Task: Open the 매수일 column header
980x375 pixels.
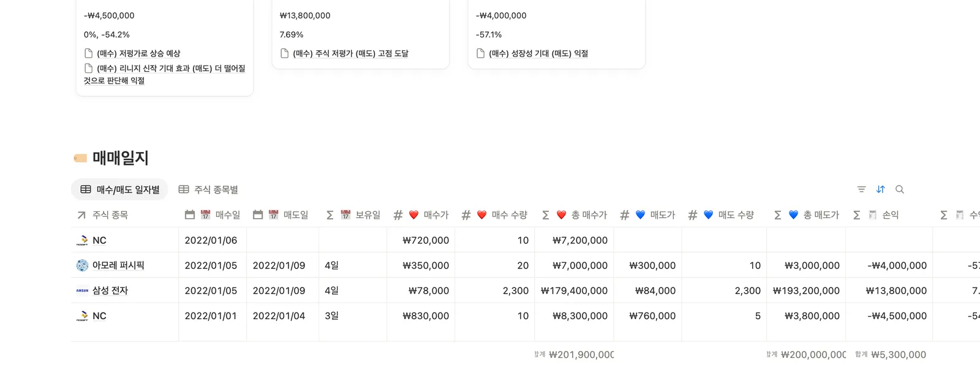Action: click(x=213, y=215)
